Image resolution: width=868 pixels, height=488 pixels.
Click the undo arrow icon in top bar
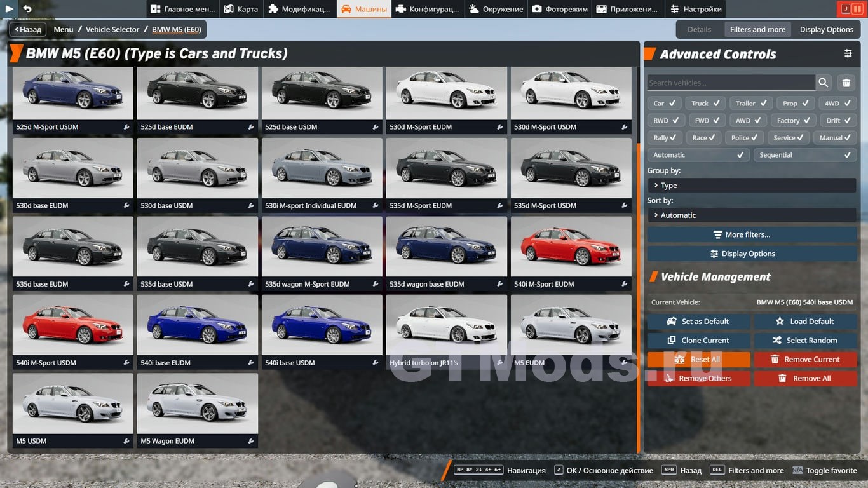pyautogui.click(x=27, y=9)
